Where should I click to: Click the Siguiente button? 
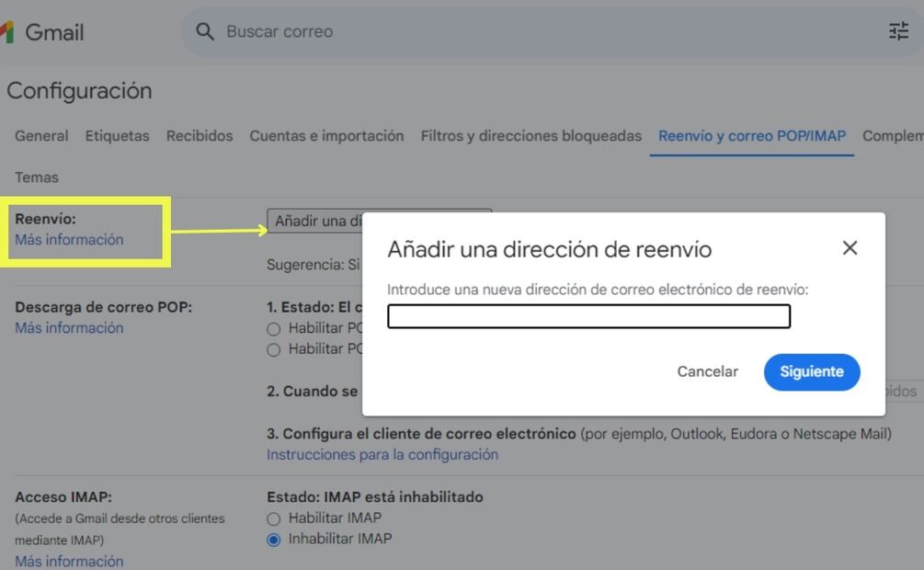811,371
